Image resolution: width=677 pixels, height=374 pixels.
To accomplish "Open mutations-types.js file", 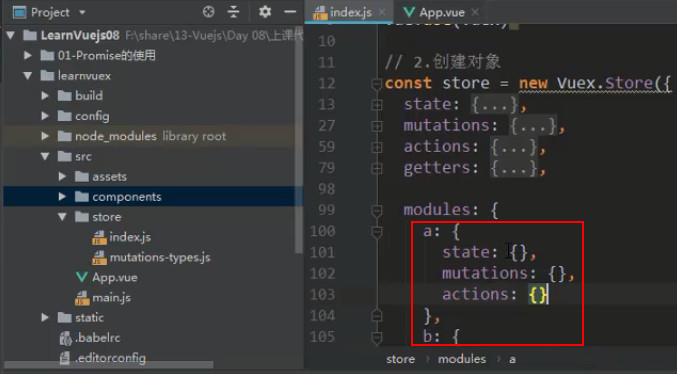I will (160, 257).
